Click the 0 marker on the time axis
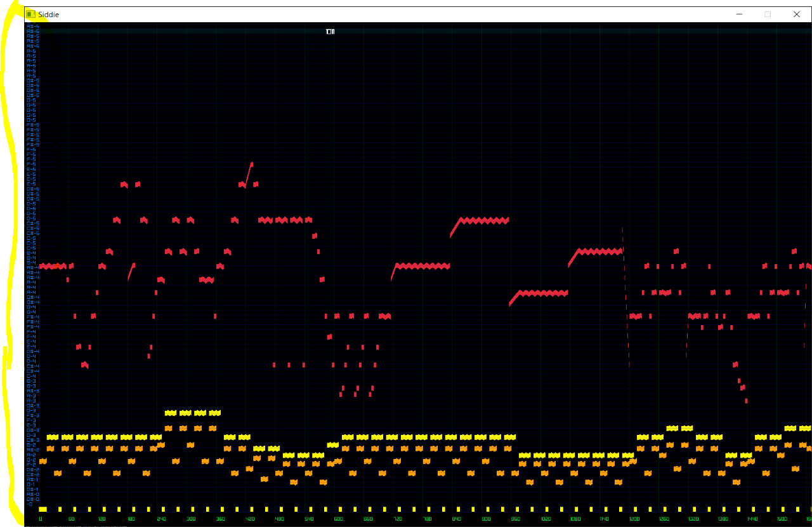This screenshot has width=812, height=527. coord(41,519)
